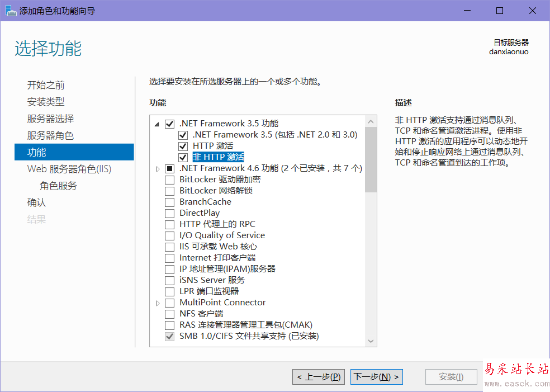550x392 pixels.
Task: Minimize the wizard window
Action: click(x=467, y=11)
